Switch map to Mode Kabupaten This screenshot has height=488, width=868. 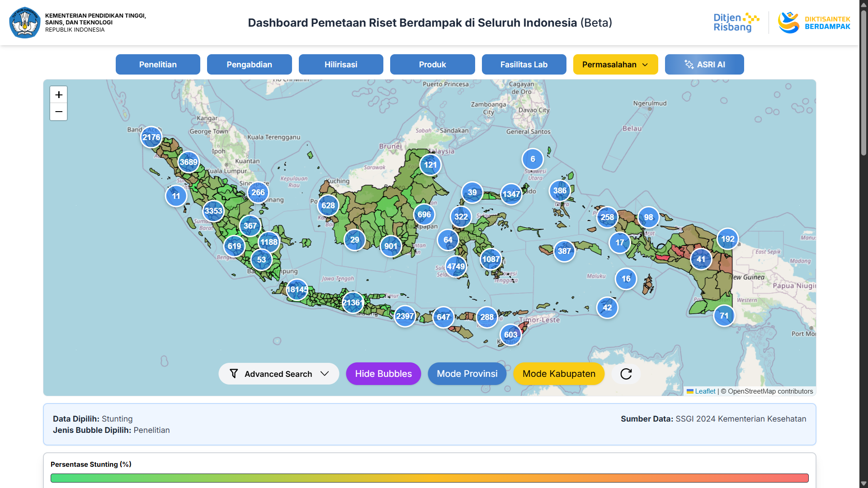point(558,374)
